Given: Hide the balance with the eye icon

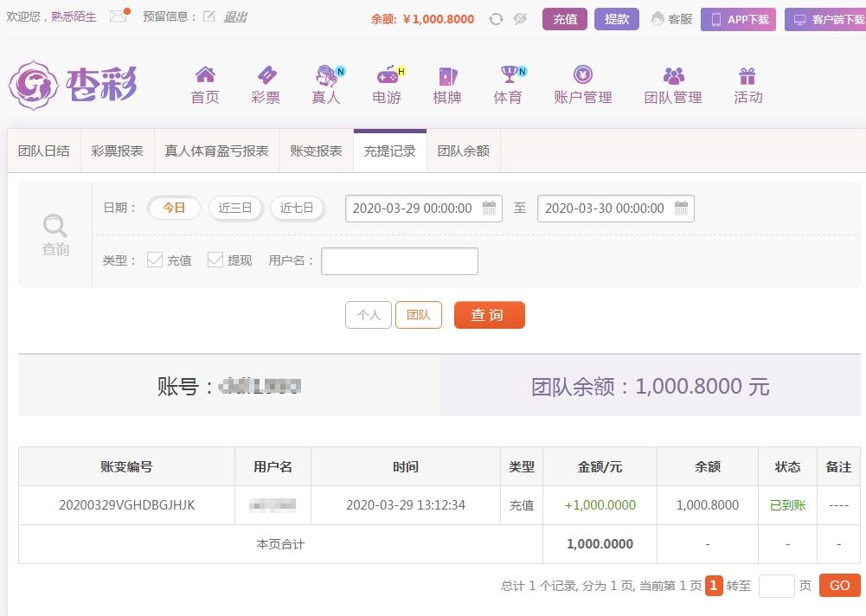Looking at the screenshot, I should point(520,19).
